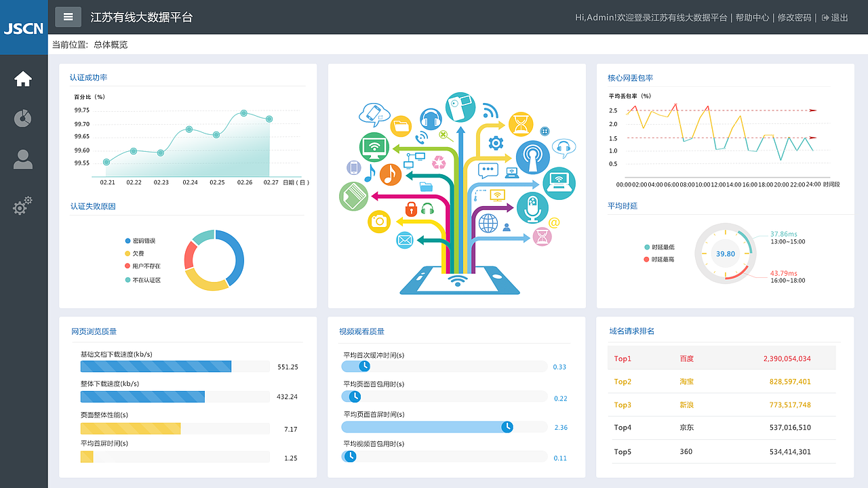The image size is (868, 488).
Task: Select Top5 360 ranking row
Action: pos(722,451)
